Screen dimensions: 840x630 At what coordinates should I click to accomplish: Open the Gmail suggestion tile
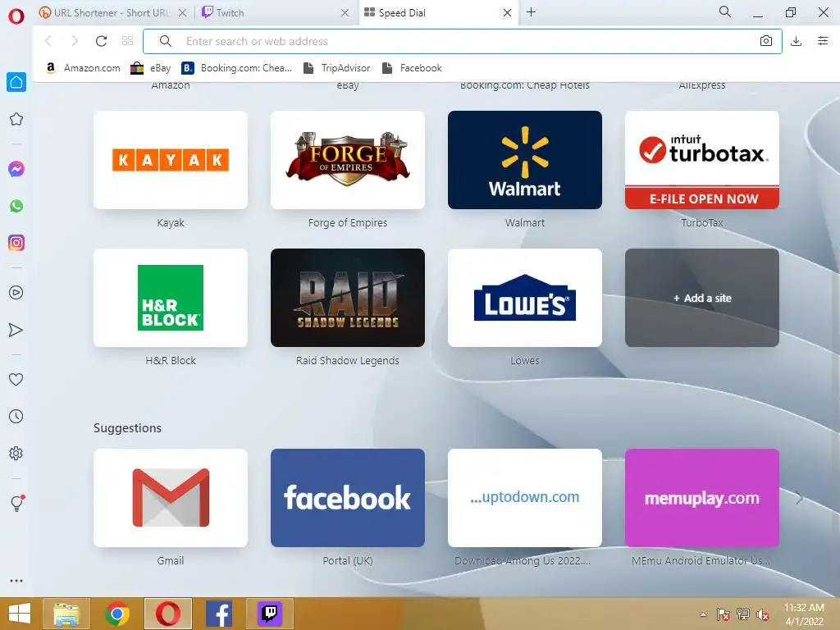point(171,498)
